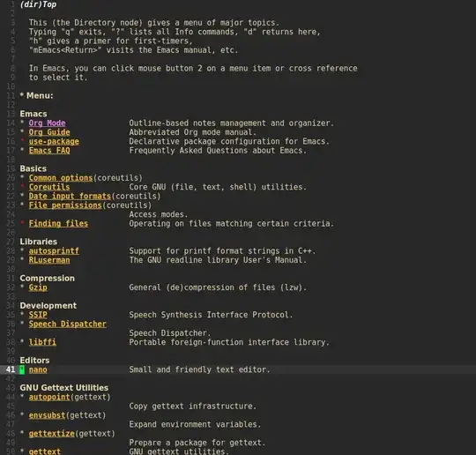Open the File permissions link
The height and width of the screenshot is (455, 476).
point(65,205)
